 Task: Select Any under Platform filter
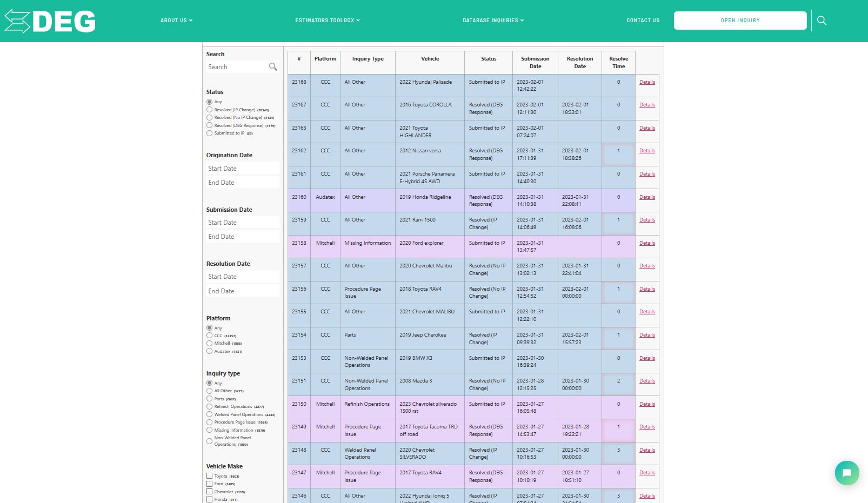pyautogui.click(x=209, y=328)
